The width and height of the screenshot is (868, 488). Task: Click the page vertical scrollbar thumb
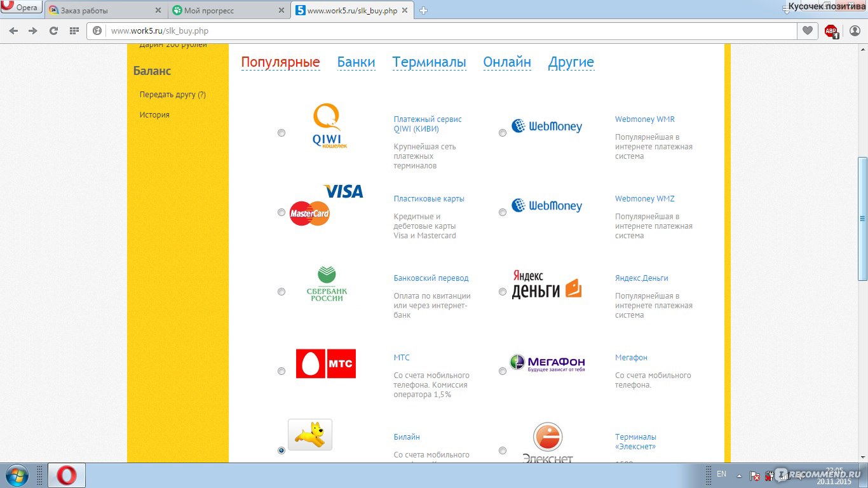click(x=862, y=219)
